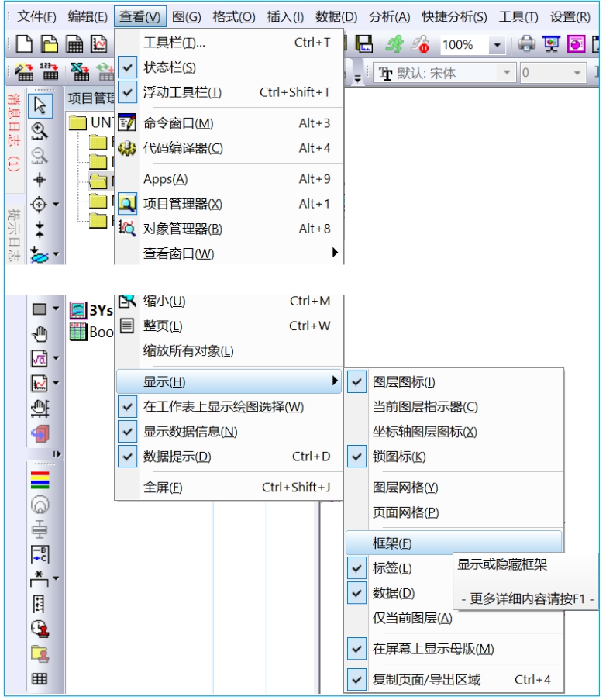Select the Rescale hand-on-axis tool
The width and height of the screenshot is (606, 700).
tap(40, 408)
